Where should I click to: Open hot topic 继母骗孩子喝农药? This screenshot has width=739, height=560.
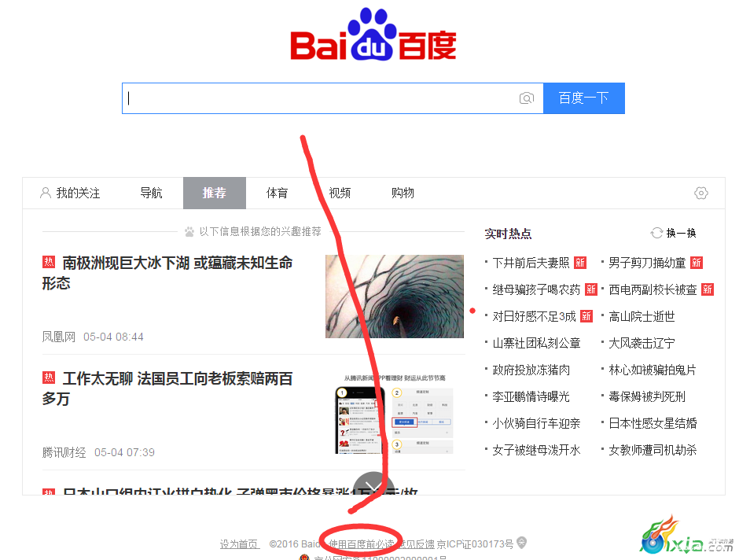[x=536, y=289]
